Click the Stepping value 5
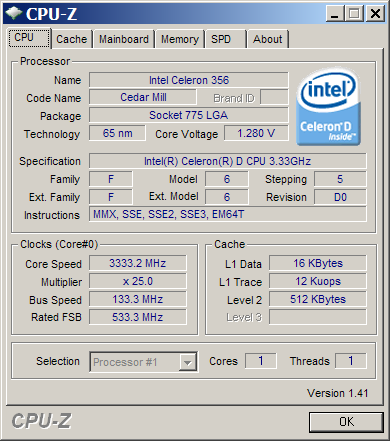Viewport: 390px width, 441px height. coord(340,179)
